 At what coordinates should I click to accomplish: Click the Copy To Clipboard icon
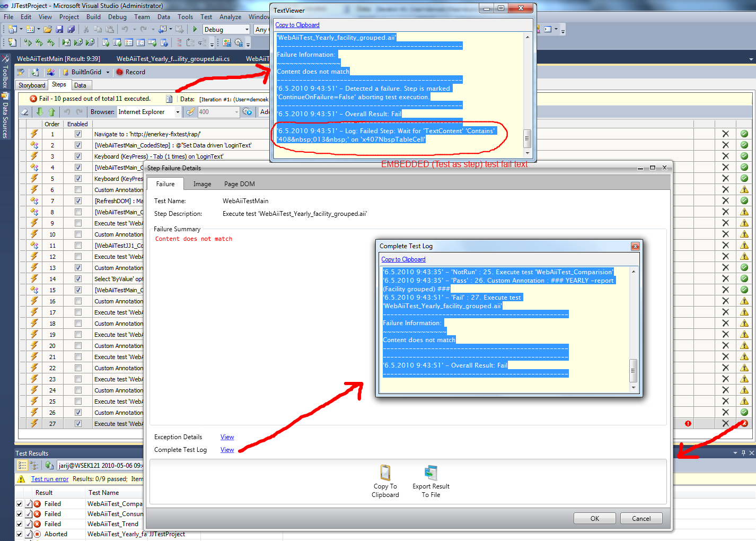pyautogui.click(x=385, y=472)
